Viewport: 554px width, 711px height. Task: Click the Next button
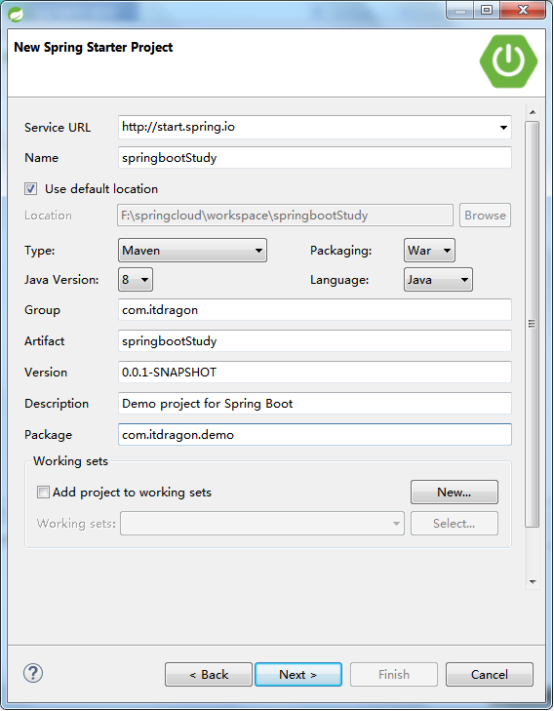point(298,674)
